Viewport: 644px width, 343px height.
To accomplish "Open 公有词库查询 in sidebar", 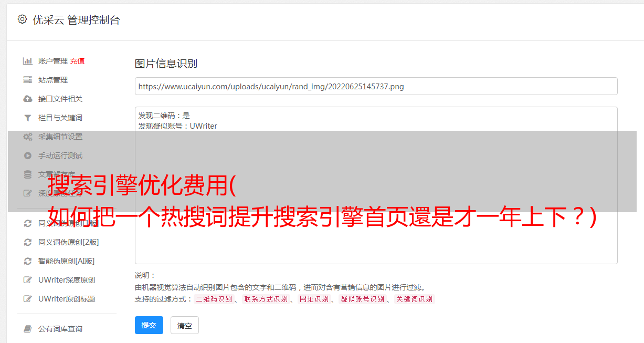I will pyautogui.click(x=60, y=329).
